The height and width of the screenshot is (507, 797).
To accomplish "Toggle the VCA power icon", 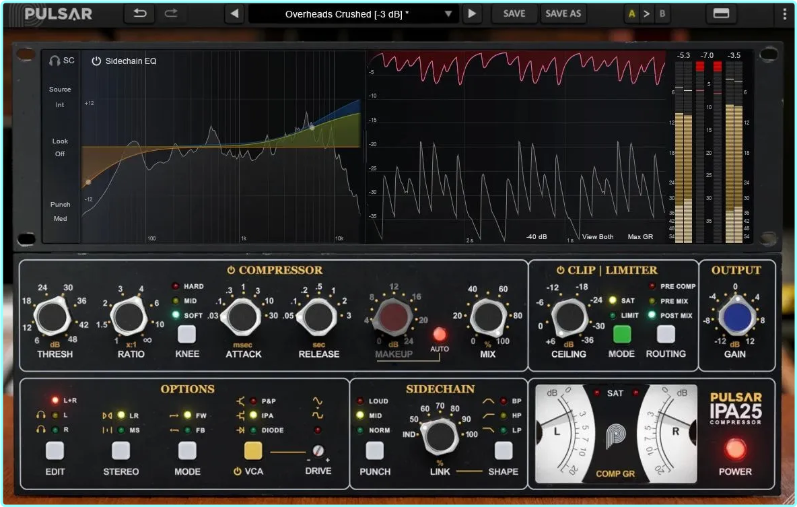I will [x=237, y=471].
